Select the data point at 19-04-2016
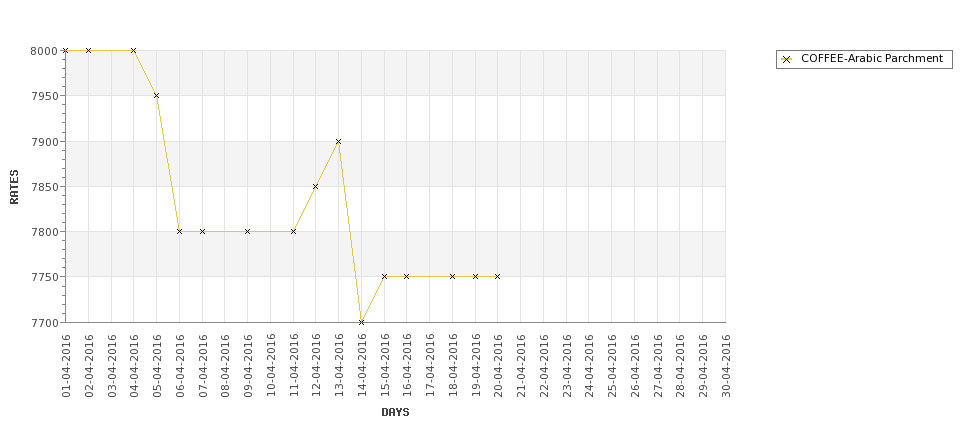The image size is (975, 429). click(x=476, y=277)
